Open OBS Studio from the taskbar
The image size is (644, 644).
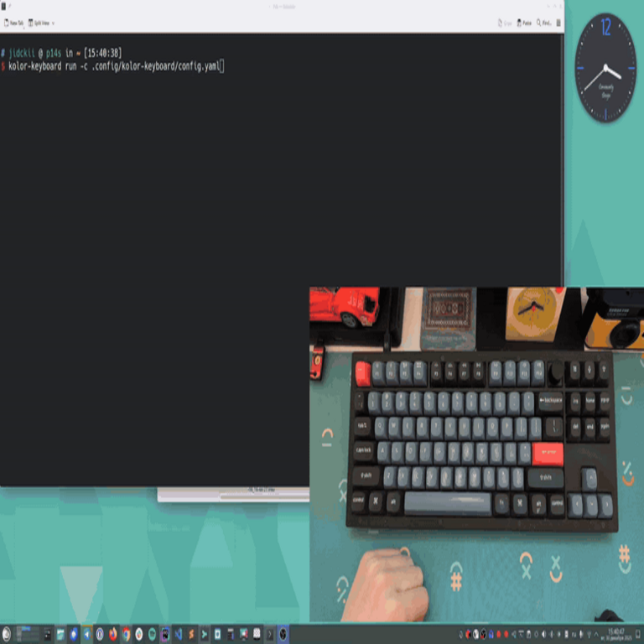tap(283, 635)
